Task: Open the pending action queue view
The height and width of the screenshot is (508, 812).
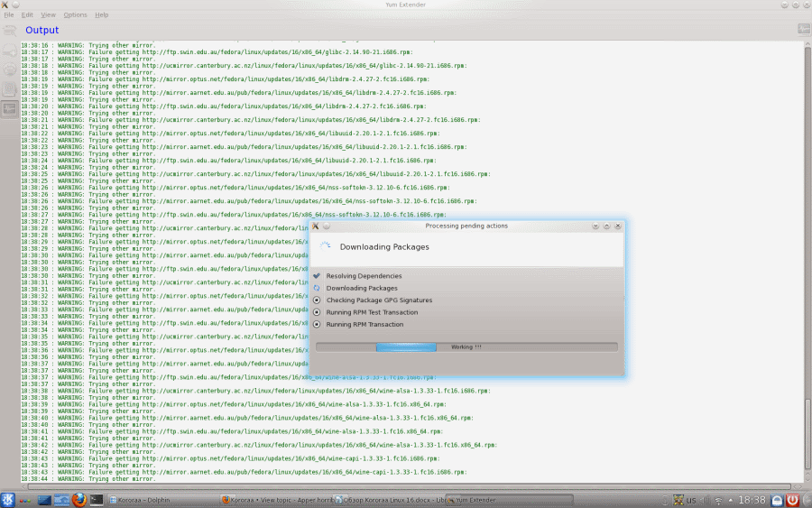Action: [x=10, y=51]
